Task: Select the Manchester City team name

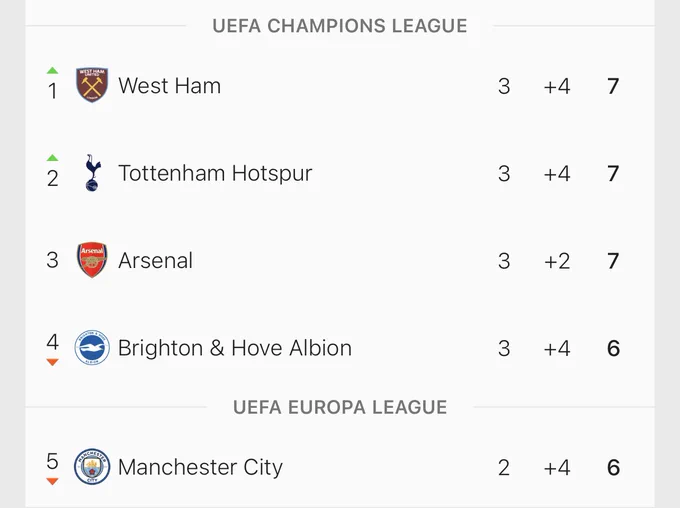Action: [x=200, y=467]
